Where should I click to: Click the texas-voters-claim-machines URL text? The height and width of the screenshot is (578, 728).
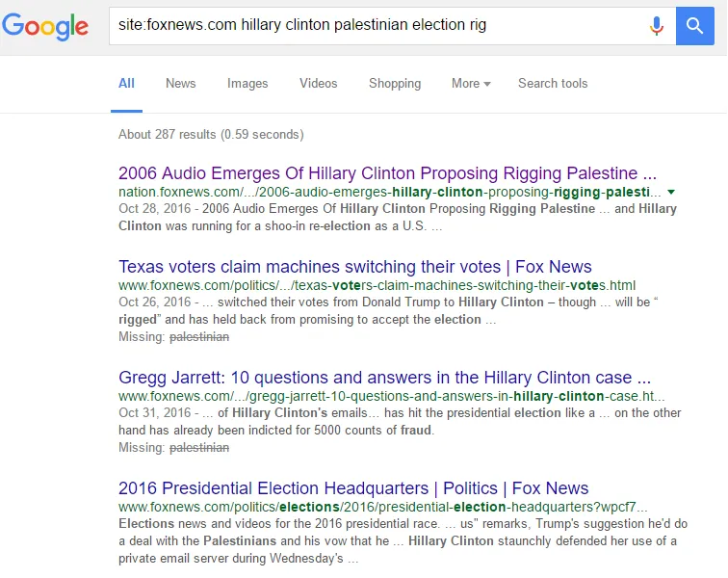click(x=377, y=285)
